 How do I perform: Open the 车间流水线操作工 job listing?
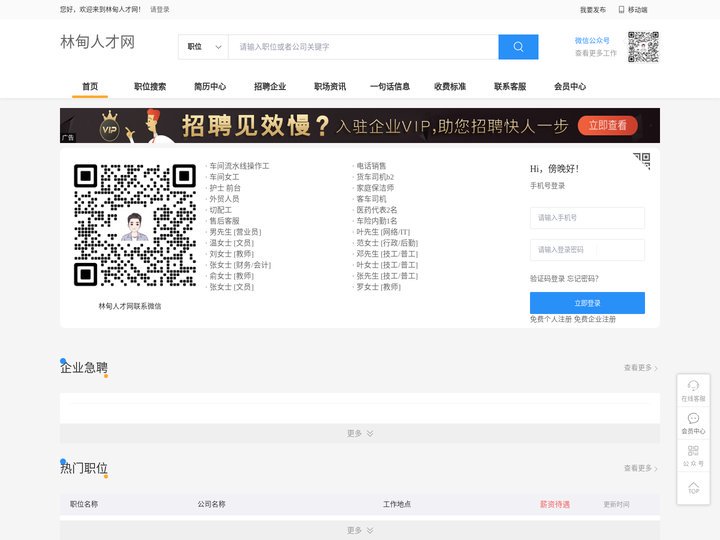(x=239, y=166)
